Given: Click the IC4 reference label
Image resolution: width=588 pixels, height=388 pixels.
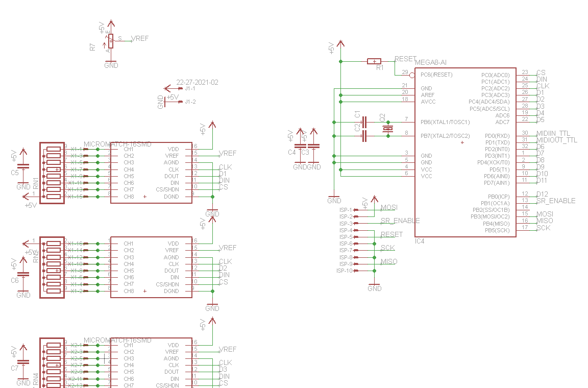Looking at the screenshot, I should 419,241.
